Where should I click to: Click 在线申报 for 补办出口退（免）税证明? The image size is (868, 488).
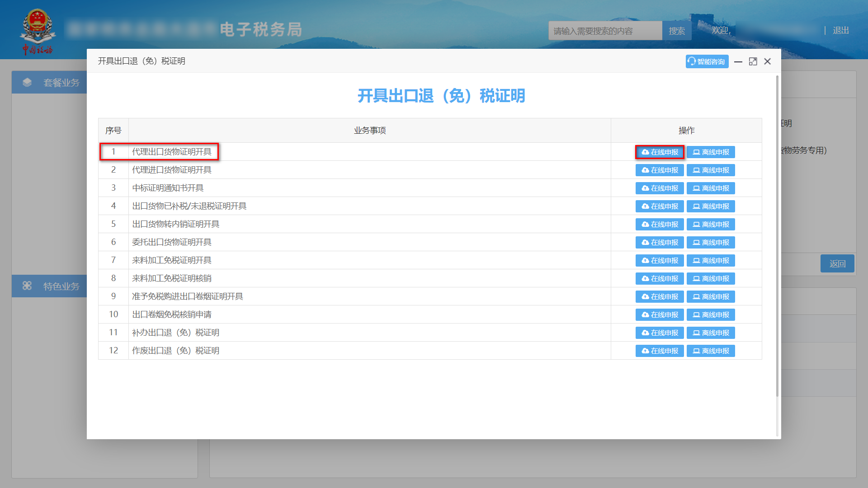660,333
